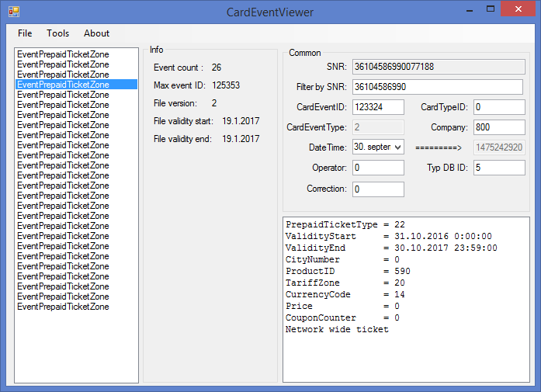Click the read-only SNR field

coord(438,67)
